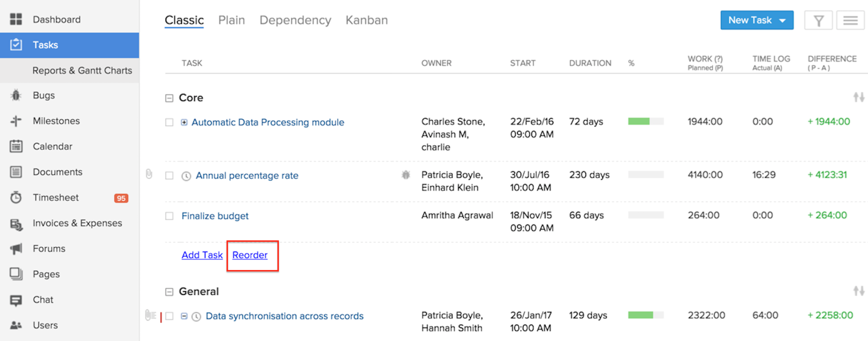Screen dimensions: 868x341
Task: Click the sort arrows icon for Core
Action: pos(859,97)
